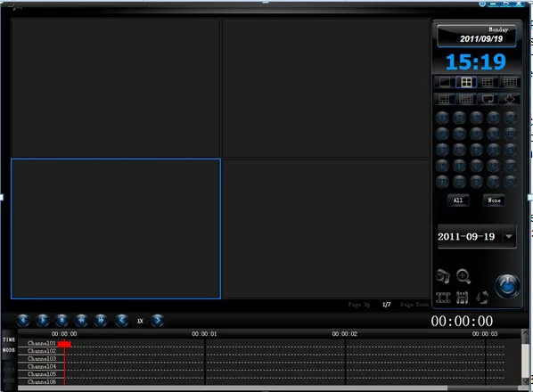The image size is (533, 392).
Task: Toggle channel 5 button in the channel grid
Action: [x=510, y=118]
